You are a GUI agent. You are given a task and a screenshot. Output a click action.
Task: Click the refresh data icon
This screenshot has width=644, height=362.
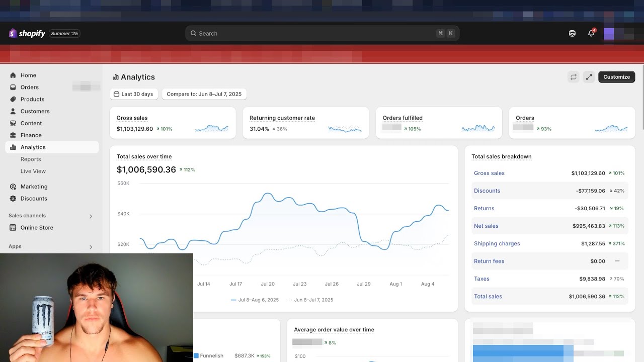pos(573,77)
